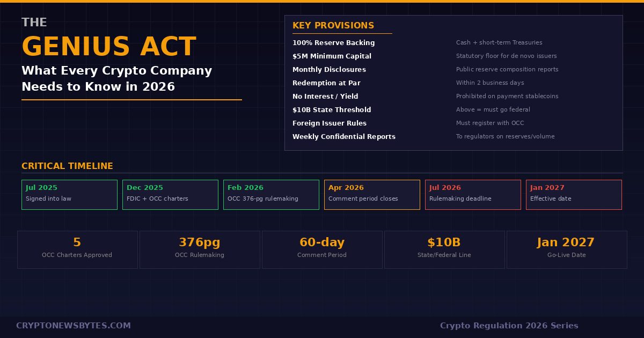Select the $5M Minimum Capital entry
This screenshot has height=338, width=644.
(332, 56)
